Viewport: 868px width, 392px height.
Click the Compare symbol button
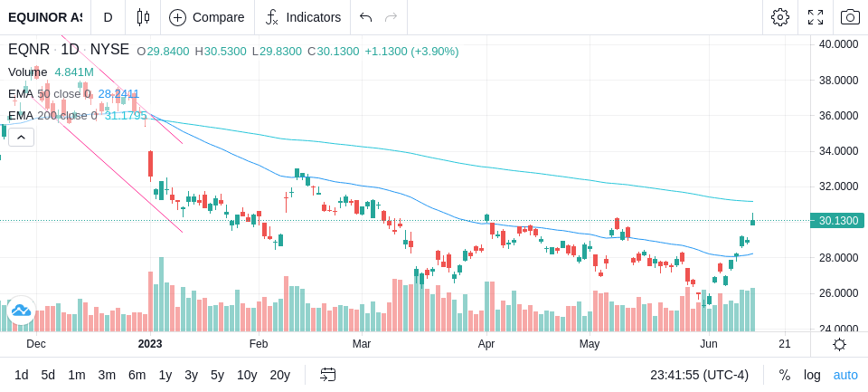point(207,17)
